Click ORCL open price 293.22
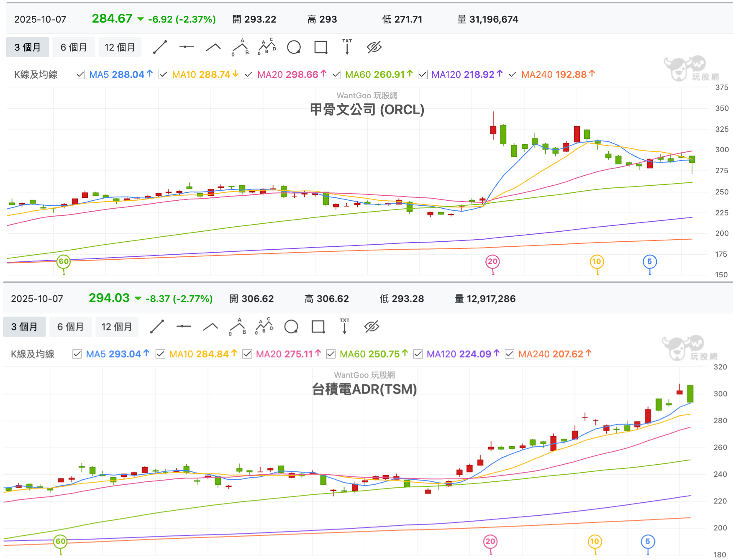Image resolution: width=733 pixels, height=560 pixels. tap(260, 19)
